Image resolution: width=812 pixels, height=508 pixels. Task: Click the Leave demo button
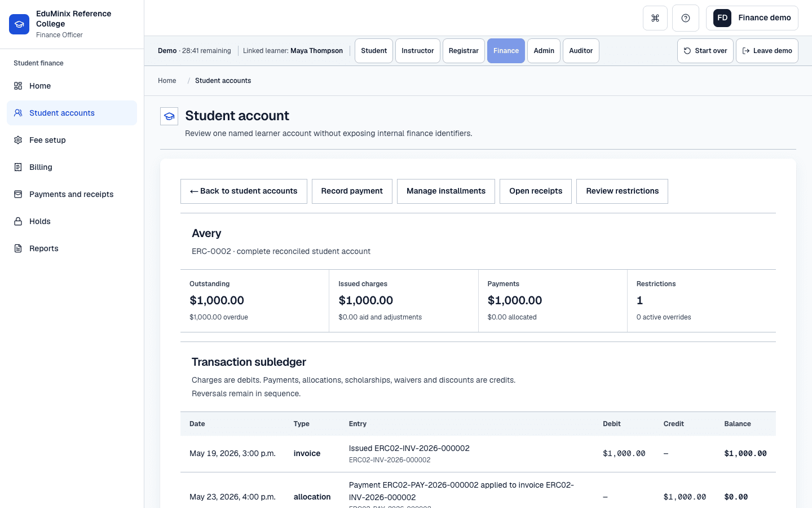(x=767, y=51)
